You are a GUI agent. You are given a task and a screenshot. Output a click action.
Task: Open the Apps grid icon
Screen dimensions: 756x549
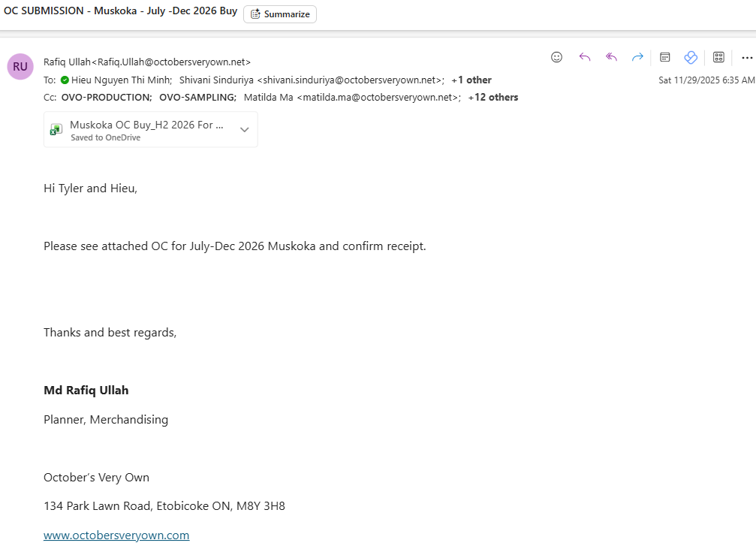718,57
